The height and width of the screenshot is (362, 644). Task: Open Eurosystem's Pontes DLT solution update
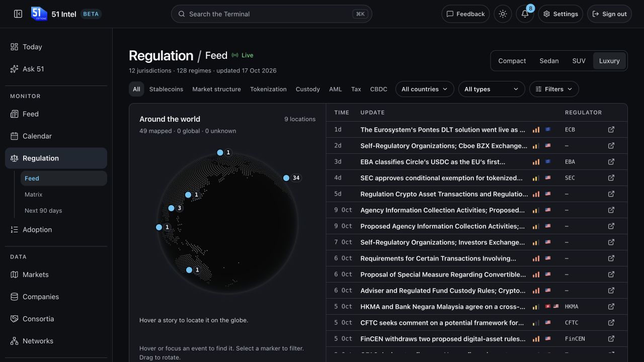pyautogui.click(x=443, y=130)
